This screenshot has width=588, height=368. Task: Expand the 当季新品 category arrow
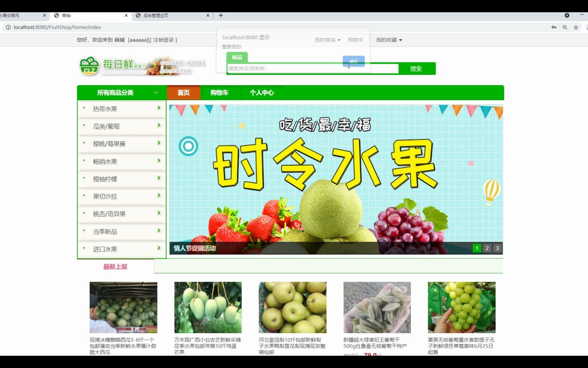pos(159,231)
